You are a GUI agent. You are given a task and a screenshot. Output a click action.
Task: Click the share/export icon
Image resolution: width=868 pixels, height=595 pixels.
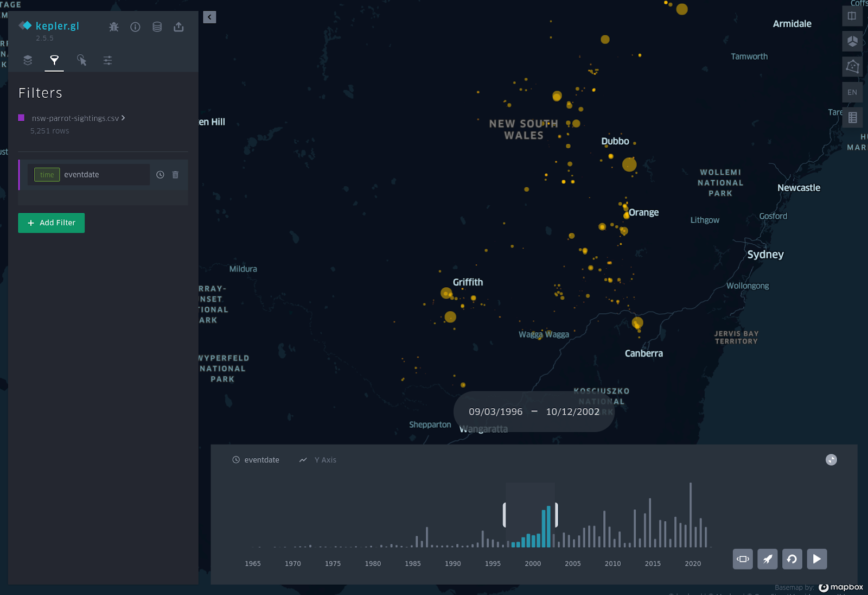click(x=178, y=27)
